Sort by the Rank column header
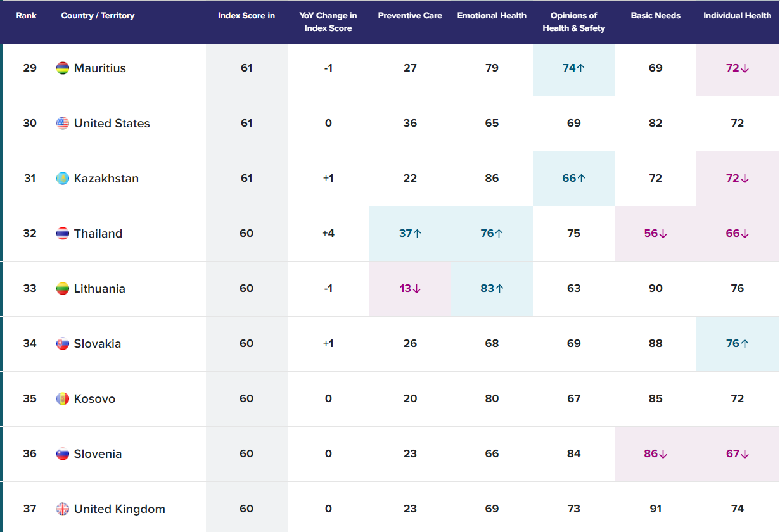Viewport: 780px width, 532px height. (x=26, y=16)
